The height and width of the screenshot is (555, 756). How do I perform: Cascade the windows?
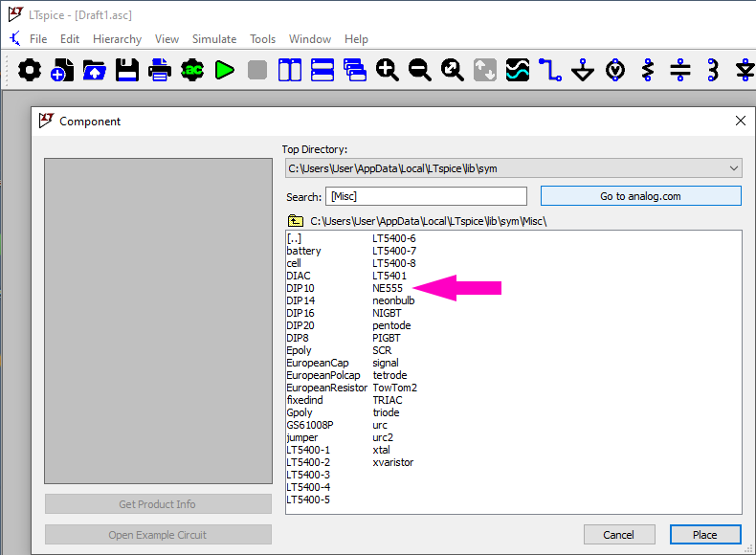[x=355, y=71]
